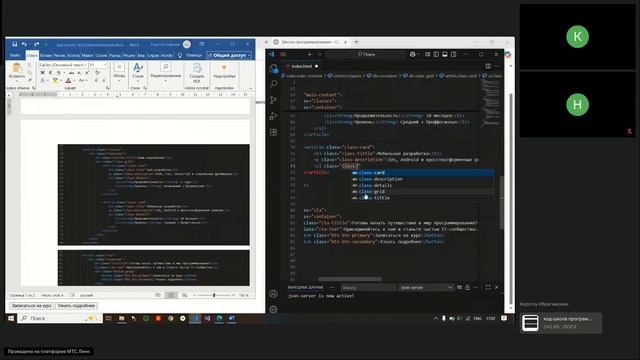Open the Файл tab in Word
Screen dimensions: 640x360
(x=15, y=55)
